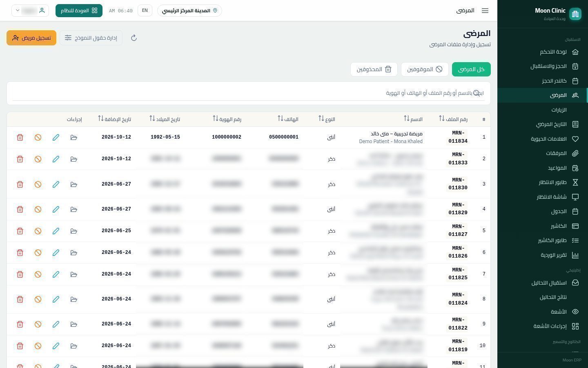Sort table by الاسم column
This screenshot has height=368, width=588.
[x=413, y=119]
